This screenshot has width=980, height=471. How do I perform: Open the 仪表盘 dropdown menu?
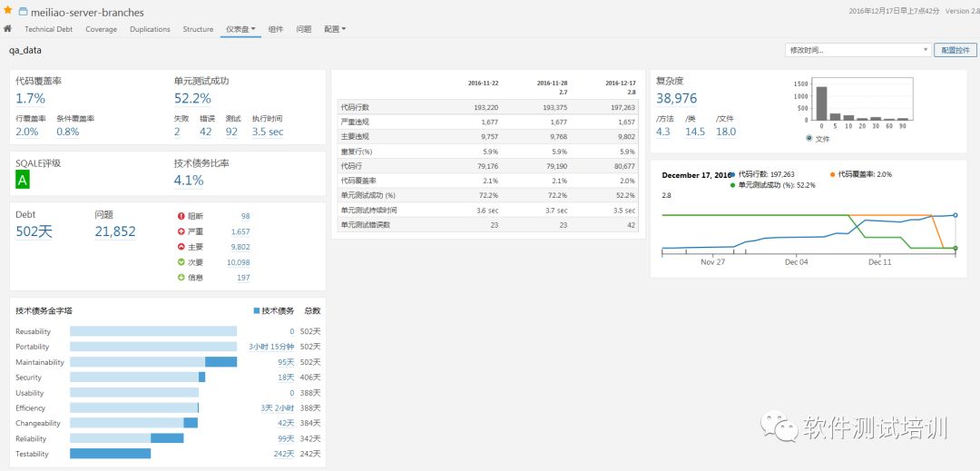tap(240, 29)
